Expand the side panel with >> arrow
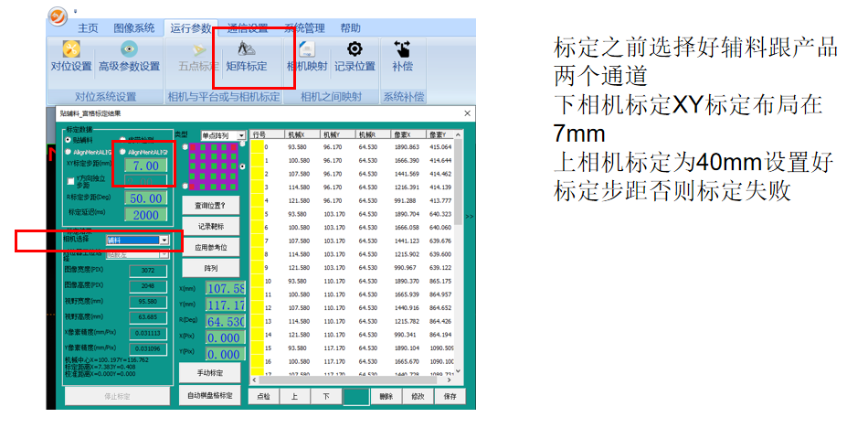868x428 pixels. (470, 217)
